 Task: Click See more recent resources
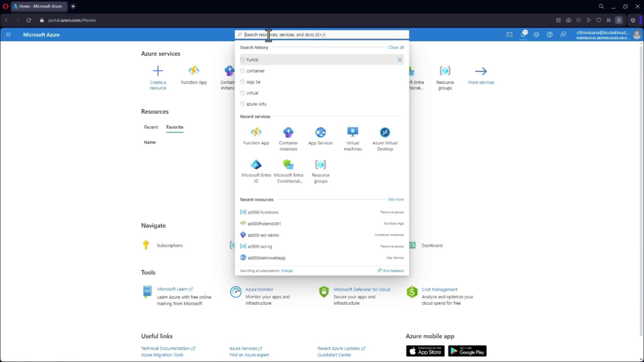[396, 199]
